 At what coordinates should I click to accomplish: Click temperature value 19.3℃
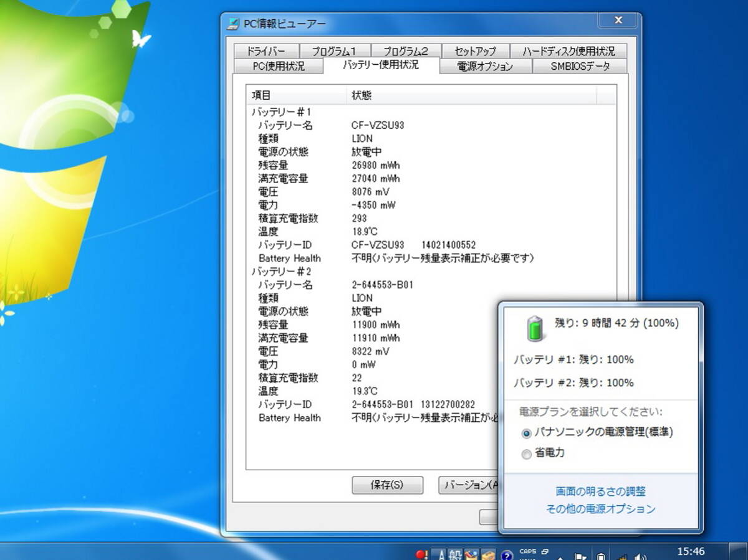pos(365,391)
